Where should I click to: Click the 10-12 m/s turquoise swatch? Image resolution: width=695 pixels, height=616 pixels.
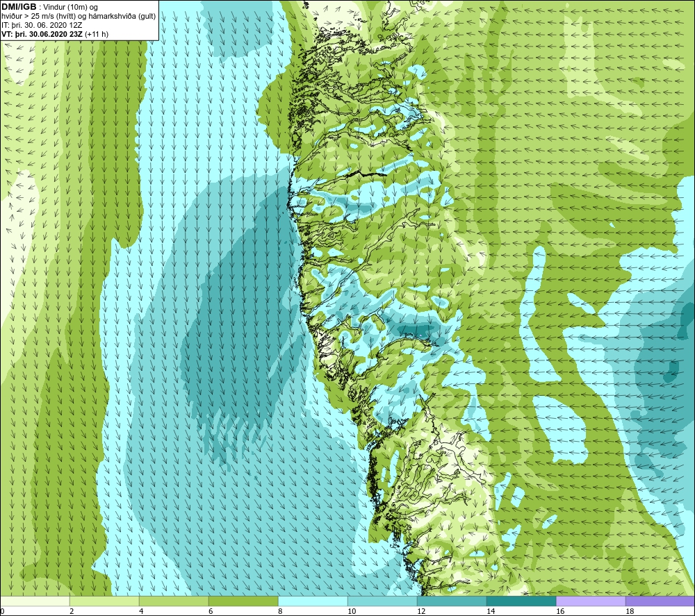point(382,601)
